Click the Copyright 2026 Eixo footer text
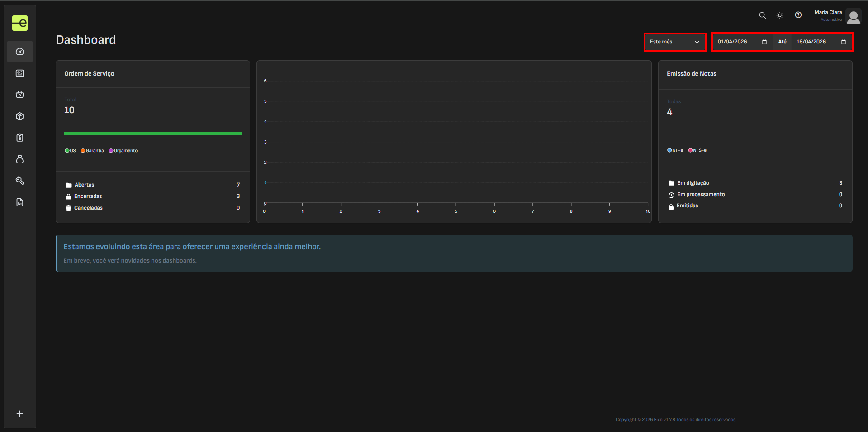 click(676, 420)
